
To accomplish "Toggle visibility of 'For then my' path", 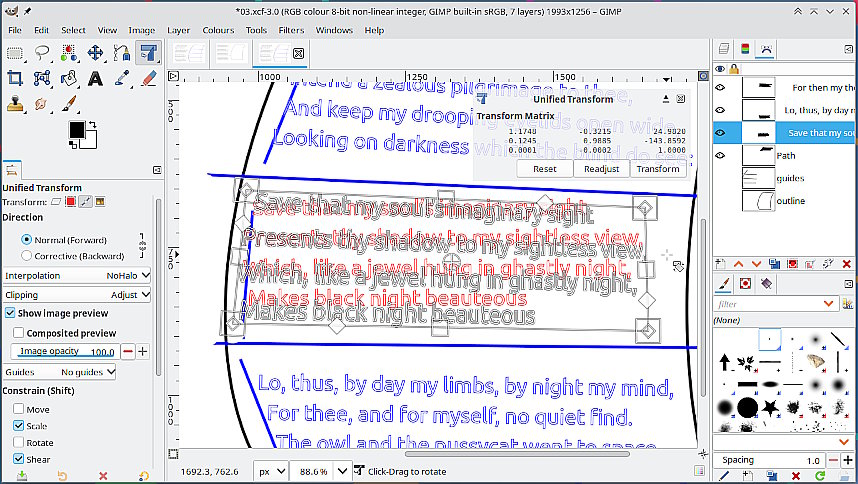I will tap(720, 88).
